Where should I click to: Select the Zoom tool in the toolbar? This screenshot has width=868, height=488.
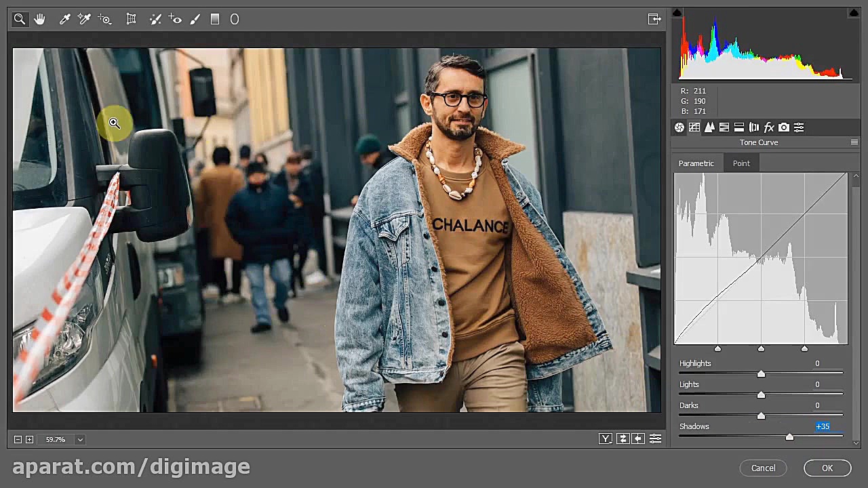20,20
